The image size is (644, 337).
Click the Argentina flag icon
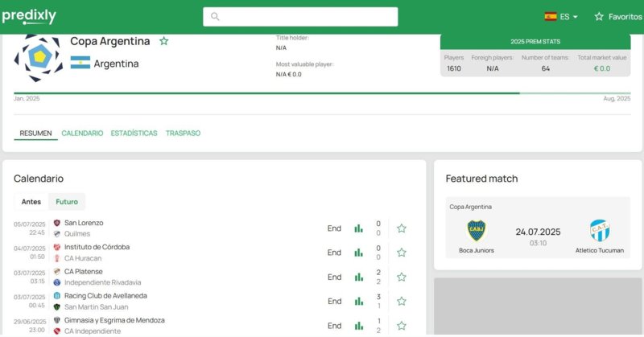pyautogui.click(x=80, y=63)
